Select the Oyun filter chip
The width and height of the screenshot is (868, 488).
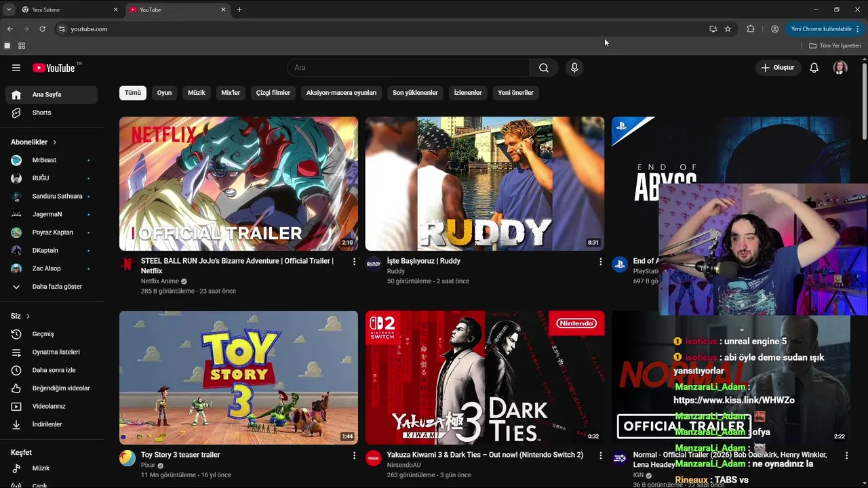tap(165, 93)
